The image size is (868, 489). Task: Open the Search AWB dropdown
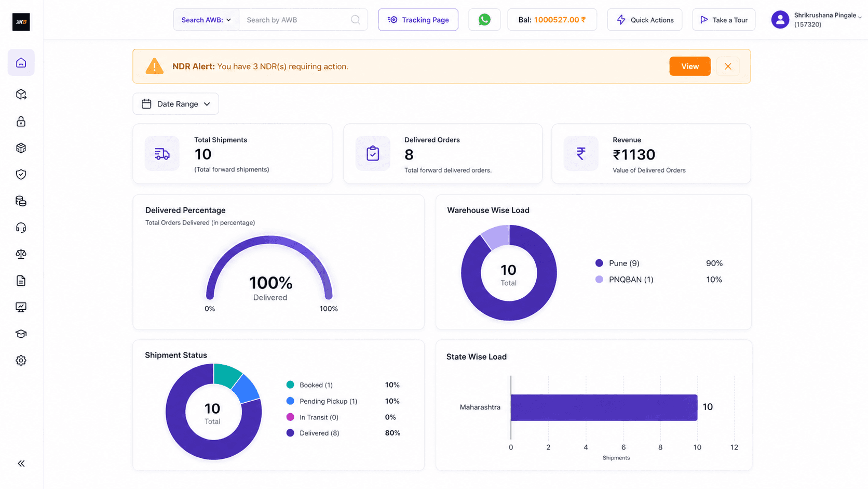tap(206, 20)
